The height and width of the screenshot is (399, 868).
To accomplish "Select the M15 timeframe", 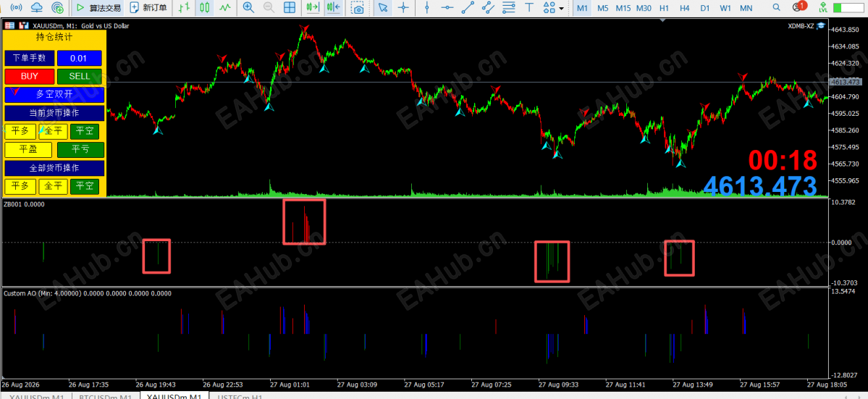I will point(623,8).
